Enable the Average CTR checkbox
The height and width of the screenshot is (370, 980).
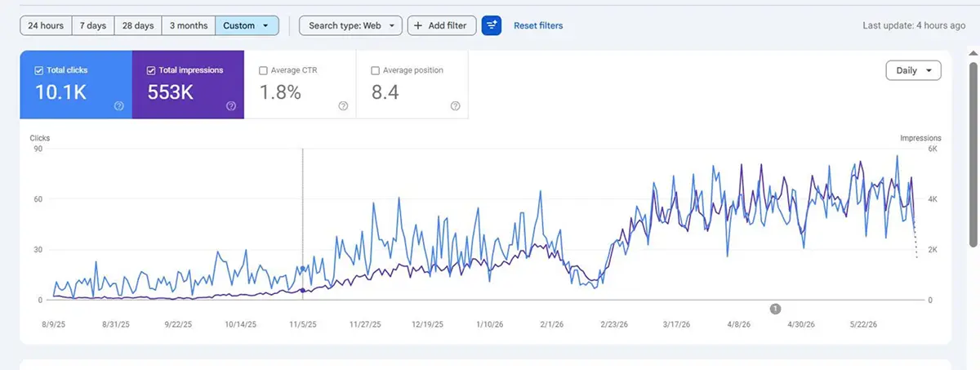pyautogui.click(x=263, y=70)
